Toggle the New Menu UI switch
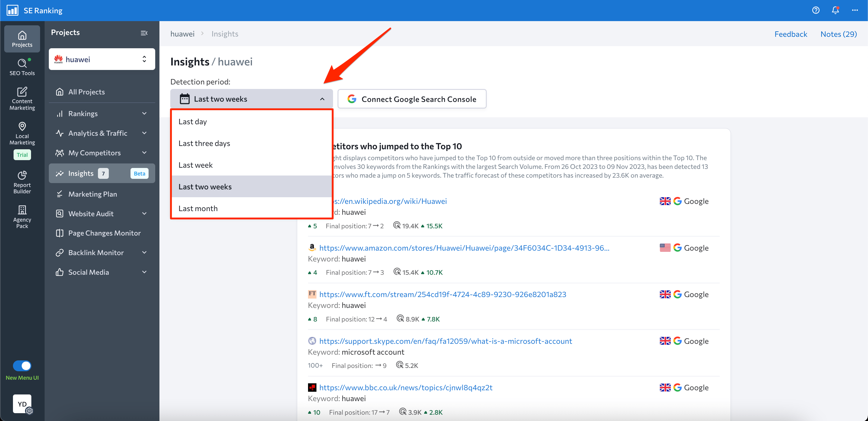 pyautogui.click(x=22, y=366)
